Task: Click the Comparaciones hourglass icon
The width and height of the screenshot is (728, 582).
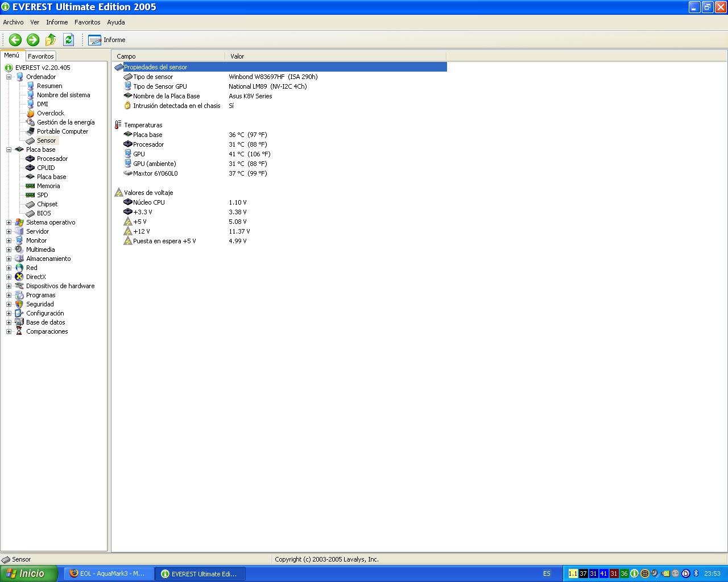Action: click(19, 331)
